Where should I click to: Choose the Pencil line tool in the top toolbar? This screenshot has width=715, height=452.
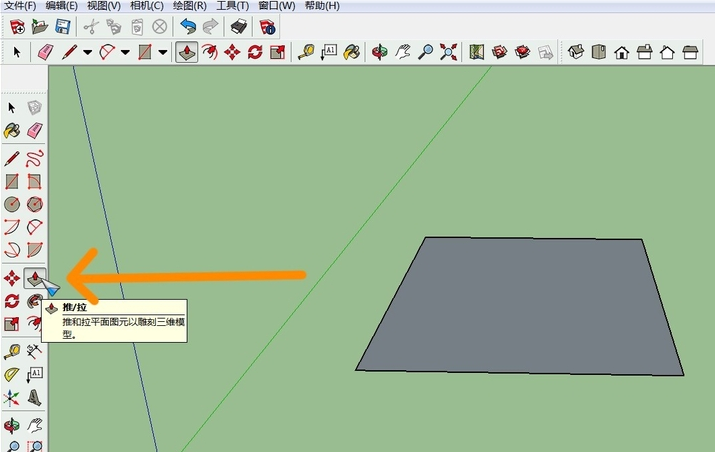70,52
